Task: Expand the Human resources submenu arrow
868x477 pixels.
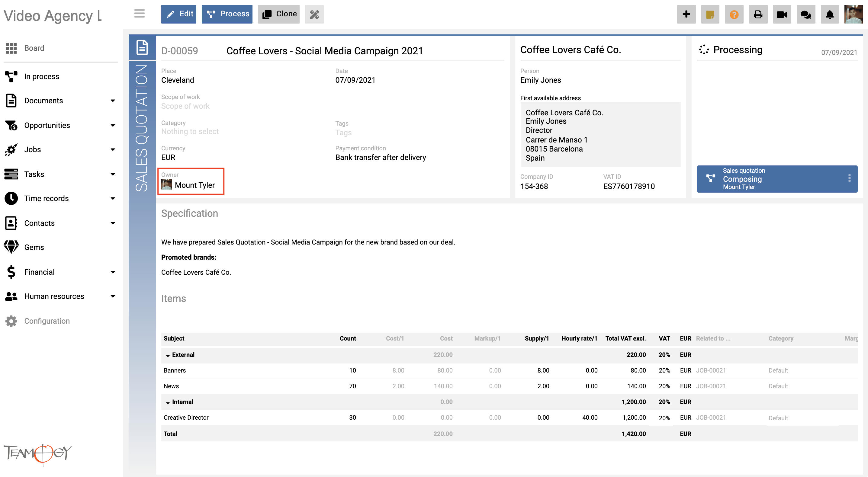Action: tap(113, 296)
